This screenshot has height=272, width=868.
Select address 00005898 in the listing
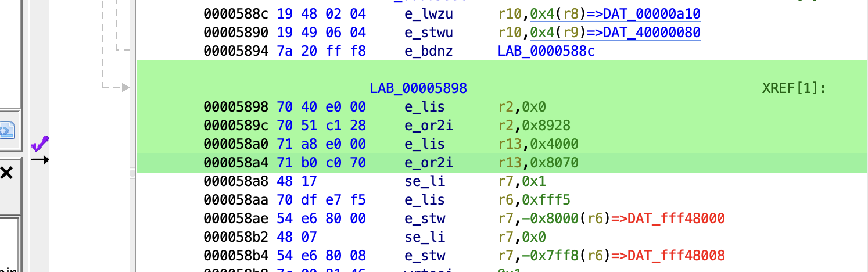236,107
